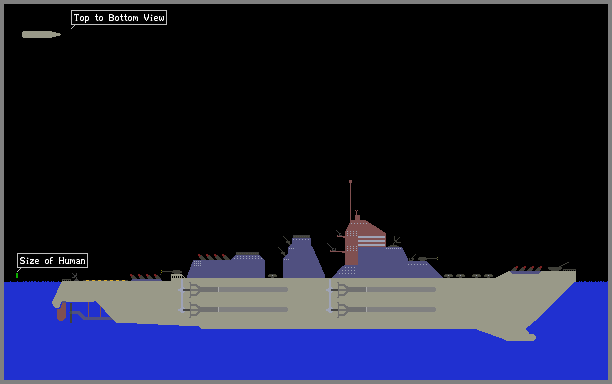The width and height of the screenshot is (612, 384).
Task: Click the green human-size marker
Action: tap(17, 275)
